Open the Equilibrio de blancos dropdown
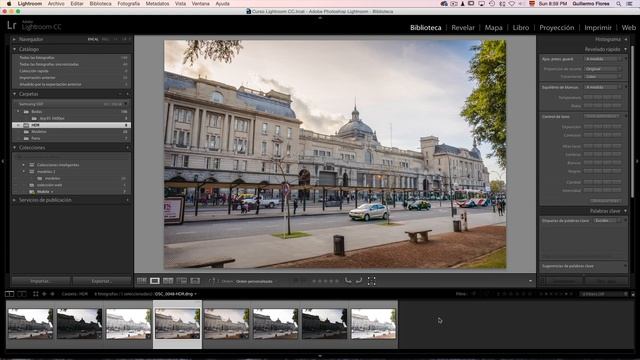This screenshot has width=640, height=360. [603, 87]
